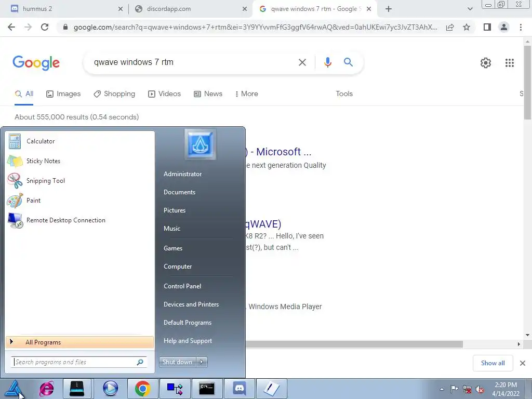Open the Chrome profile avatar
532x399 pixels.
coord(504,27)
